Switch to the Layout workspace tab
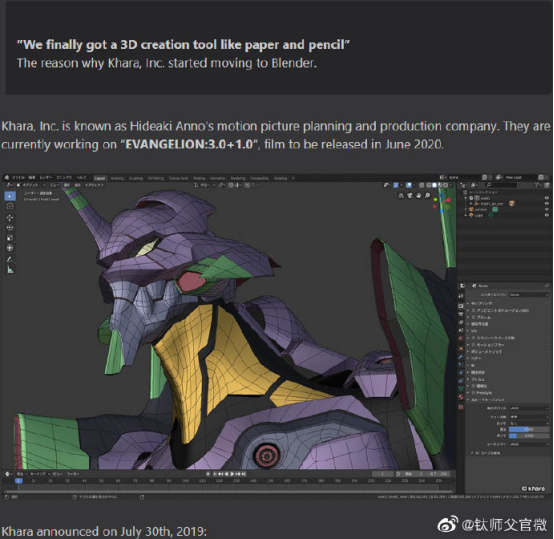The width and height of the screenshot is (554, 539). 100,178
